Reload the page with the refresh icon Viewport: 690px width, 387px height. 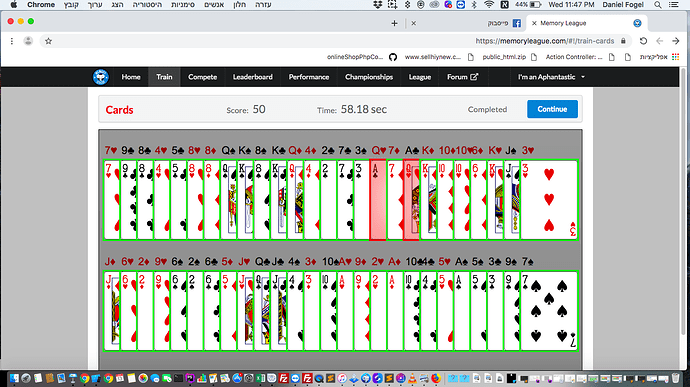tap(643, 41)
